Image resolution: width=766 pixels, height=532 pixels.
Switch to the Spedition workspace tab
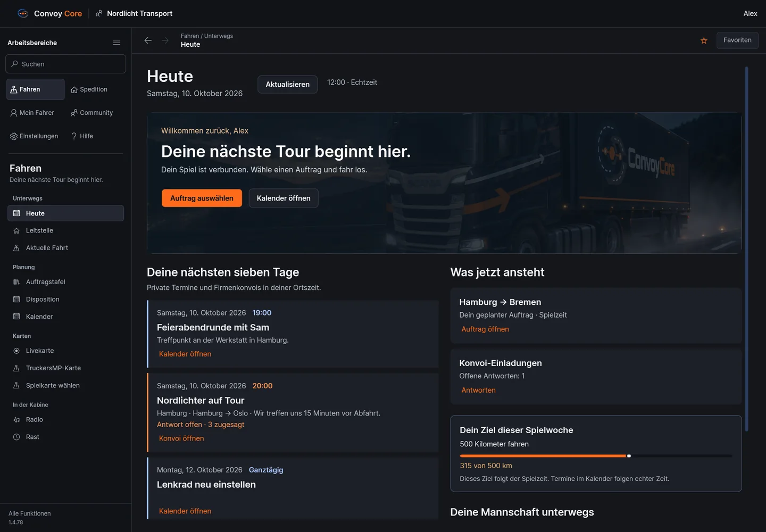coord(96,89)
